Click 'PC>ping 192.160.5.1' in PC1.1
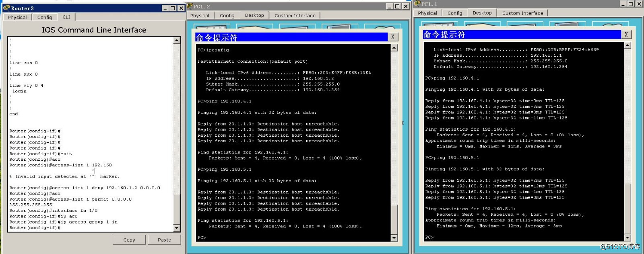Viewport: 644px width, 254px height. tap(452, 158)
